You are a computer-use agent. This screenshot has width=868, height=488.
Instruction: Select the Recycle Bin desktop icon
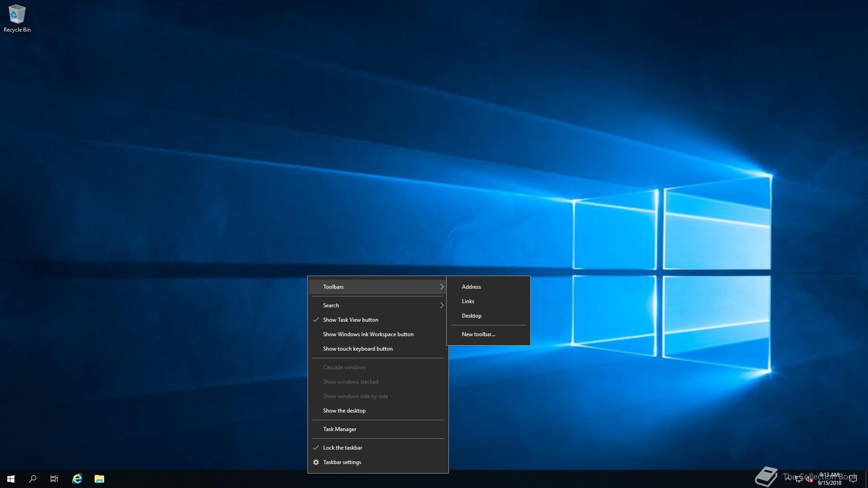(17, 19)
